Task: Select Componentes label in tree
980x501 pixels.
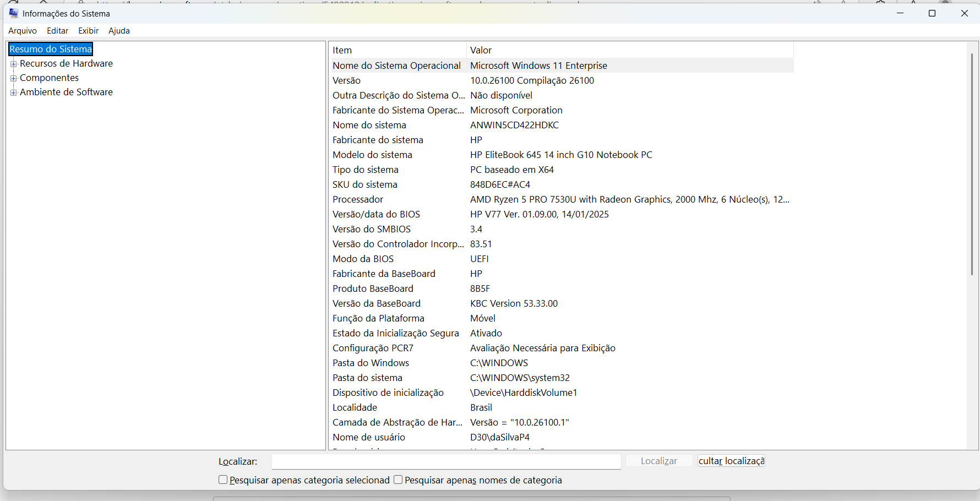Action: point(49,78)
